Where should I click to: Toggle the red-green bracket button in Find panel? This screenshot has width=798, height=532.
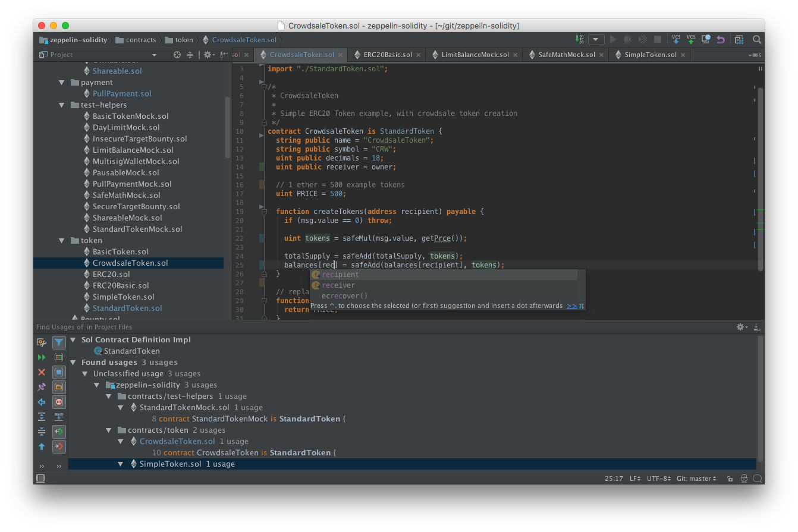click(x=59, y=357)
